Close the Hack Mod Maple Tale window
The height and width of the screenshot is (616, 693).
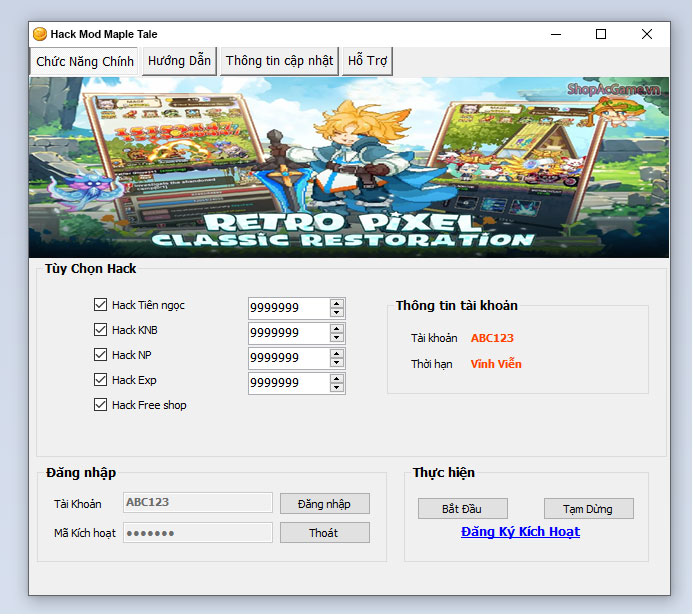pos(647,34)
